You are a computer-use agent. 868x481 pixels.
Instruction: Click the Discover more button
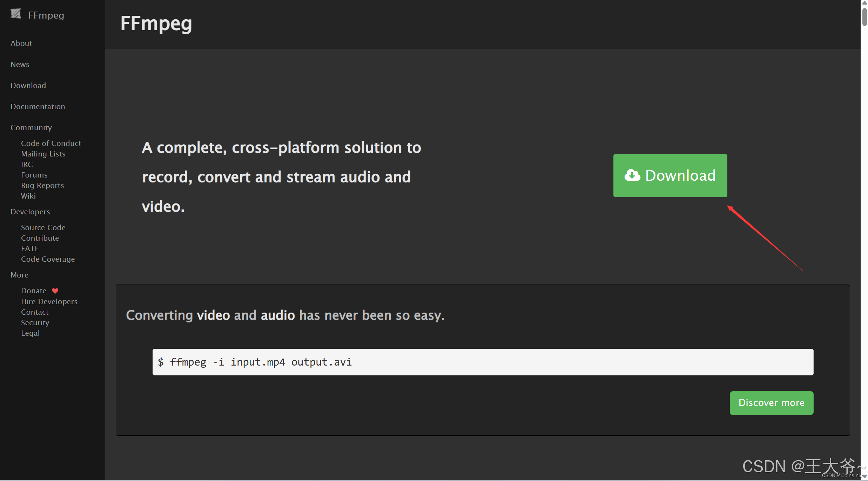click(771, 403)
